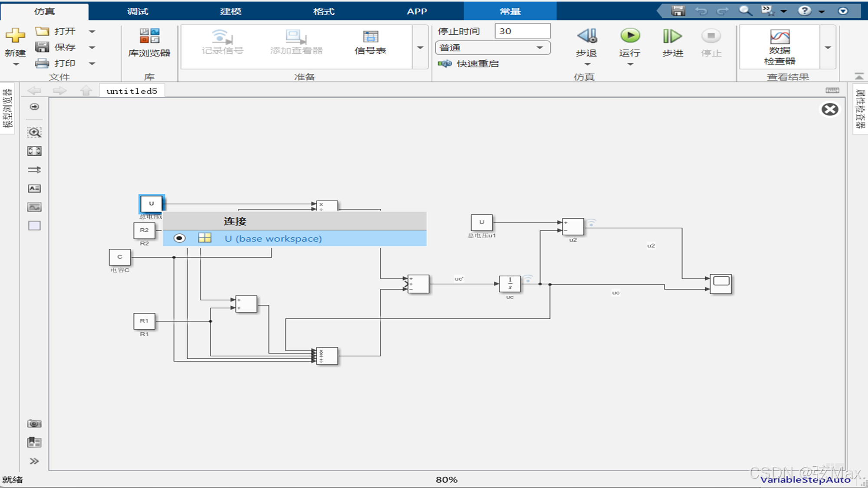Click the screenshot camera icon
Screen dimensions: 868x488
coord(34,423)
